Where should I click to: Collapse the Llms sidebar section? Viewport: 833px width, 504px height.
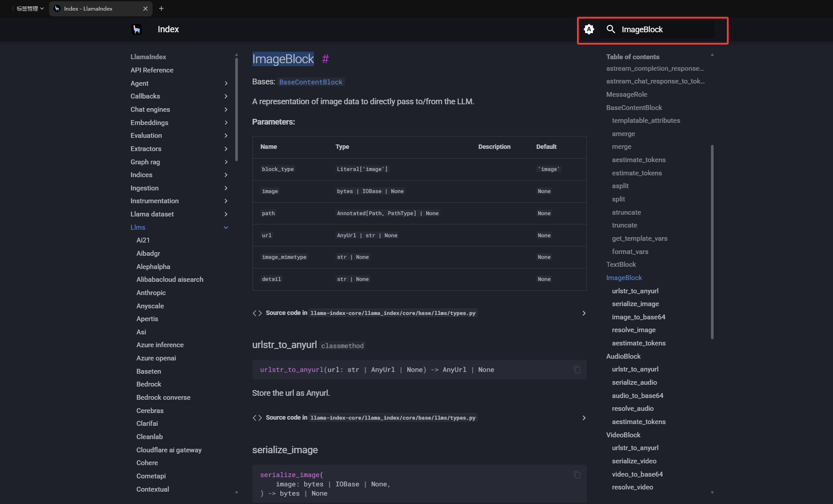click(x=226, y=227)
